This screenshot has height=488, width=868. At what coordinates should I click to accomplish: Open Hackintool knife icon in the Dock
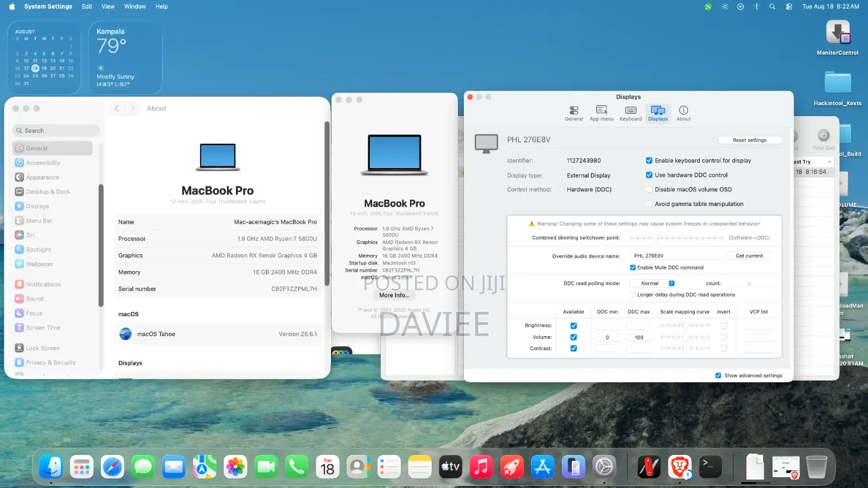point(649,467)
